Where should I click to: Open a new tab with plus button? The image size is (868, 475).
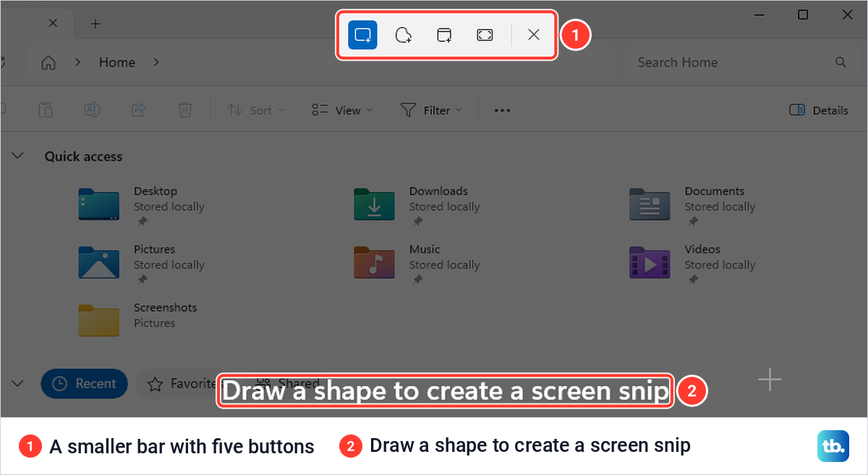point(95,23)
